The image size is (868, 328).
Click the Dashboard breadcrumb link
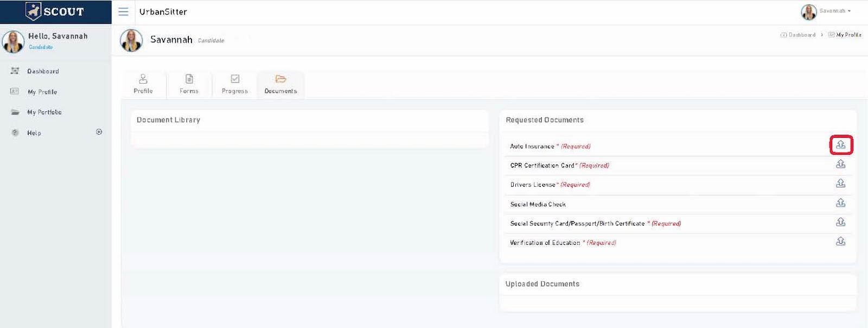click(x=802, y=35)
